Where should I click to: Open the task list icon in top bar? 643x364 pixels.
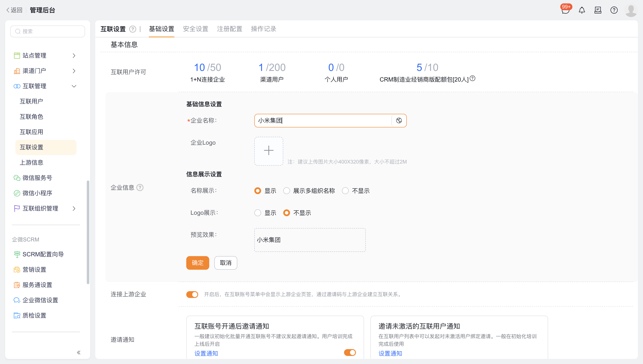(x=598, y=10)
